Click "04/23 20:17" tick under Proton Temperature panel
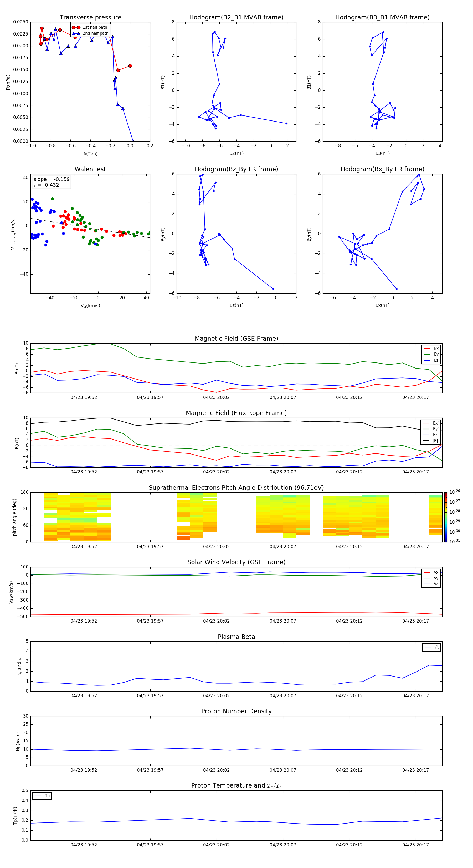This screenshot has width=473, height=868. click(415, 845)
